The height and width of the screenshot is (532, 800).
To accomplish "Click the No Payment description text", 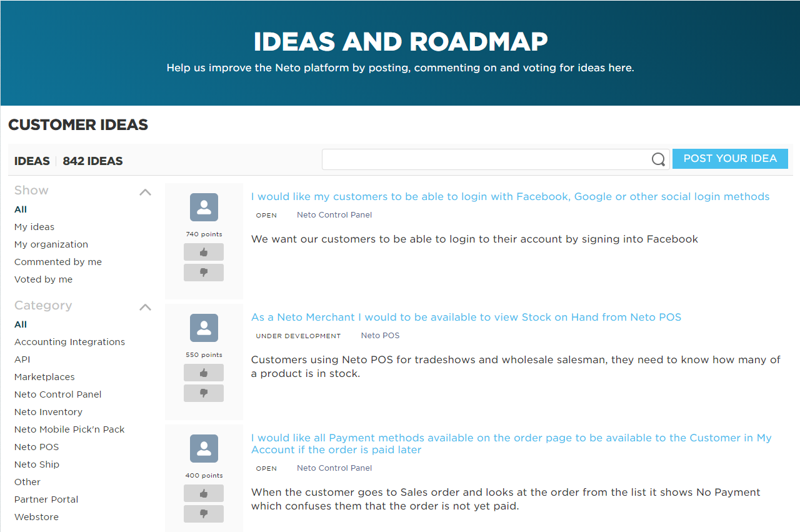I will (x=506, y=499).
